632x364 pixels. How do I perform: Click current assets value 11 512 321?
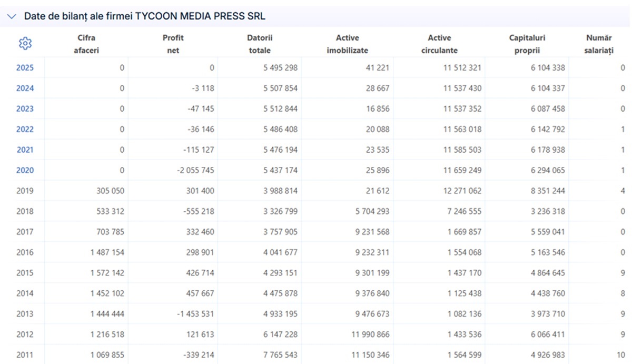point(462,67)
